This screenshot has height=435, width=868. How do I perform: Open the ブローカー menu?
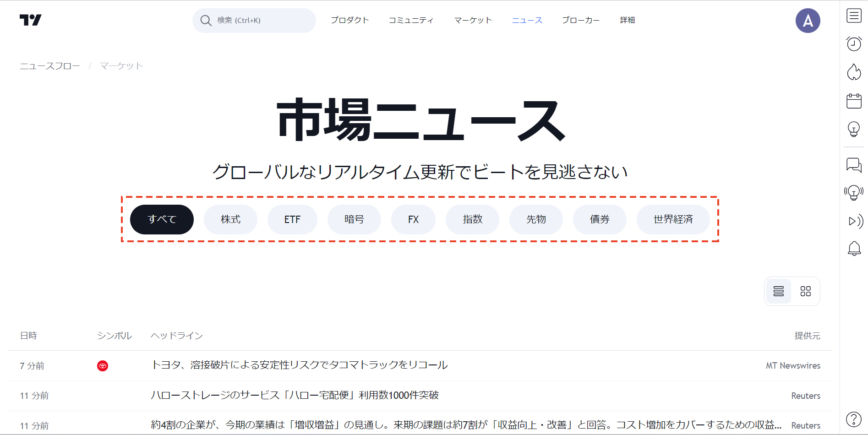(581, 20)
